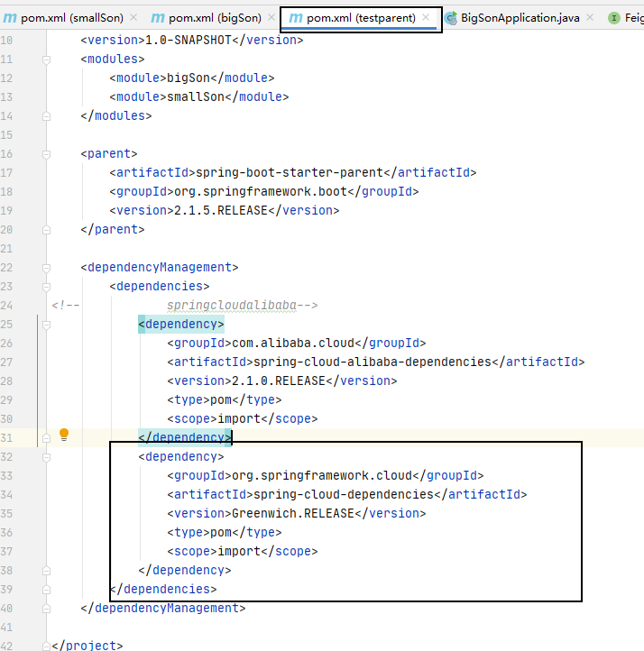Click module name bigSon
This screenshot has height=651, width=644.
coord(189,78)
